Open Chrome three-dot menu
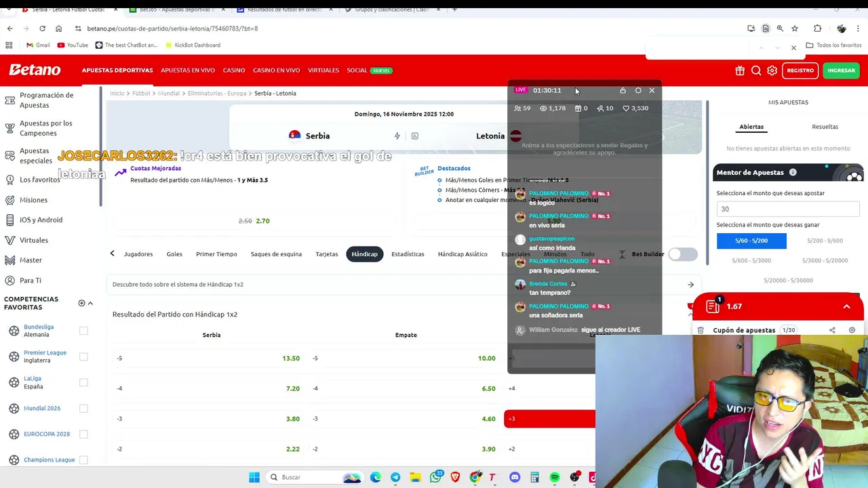 [859, 28]
